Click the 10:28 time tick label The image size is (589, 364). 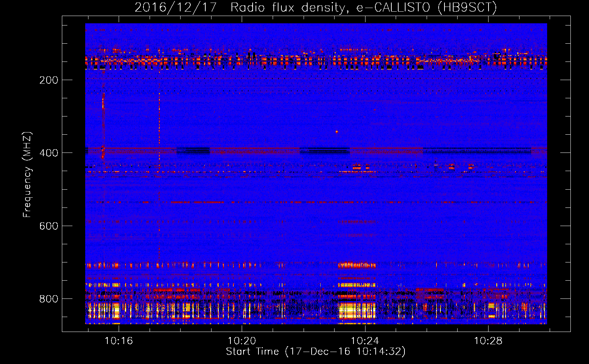(488, 341)
